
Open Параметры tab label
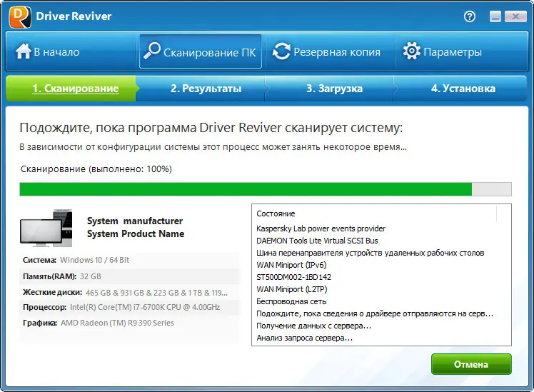click(x=453, y=52)
